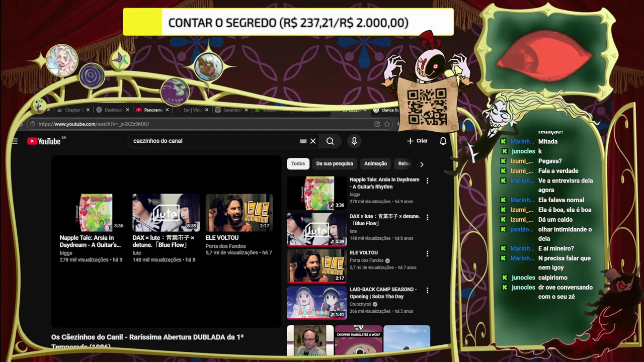Open Chopper Translates a Wolf thumbnail
Screen dimensions: 644x362
click(358, 340)
